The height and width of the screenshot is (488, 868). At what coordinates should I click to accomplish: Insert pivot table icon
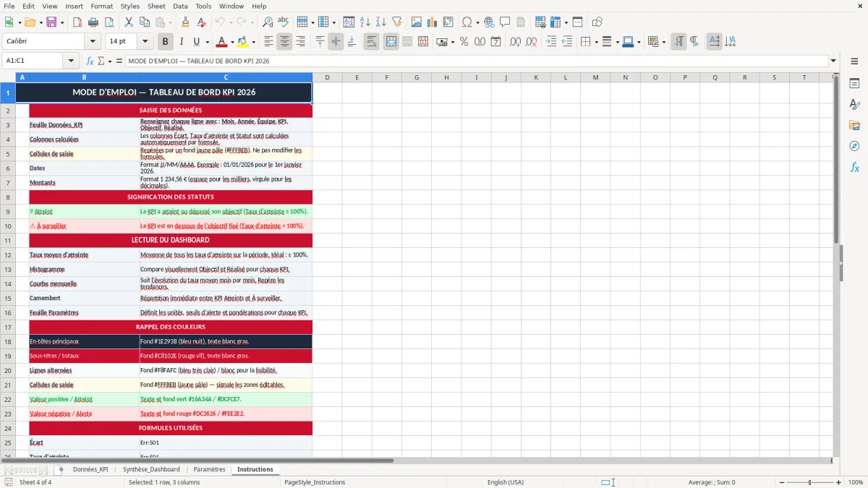pyautogui.click(x=448, y=22)
